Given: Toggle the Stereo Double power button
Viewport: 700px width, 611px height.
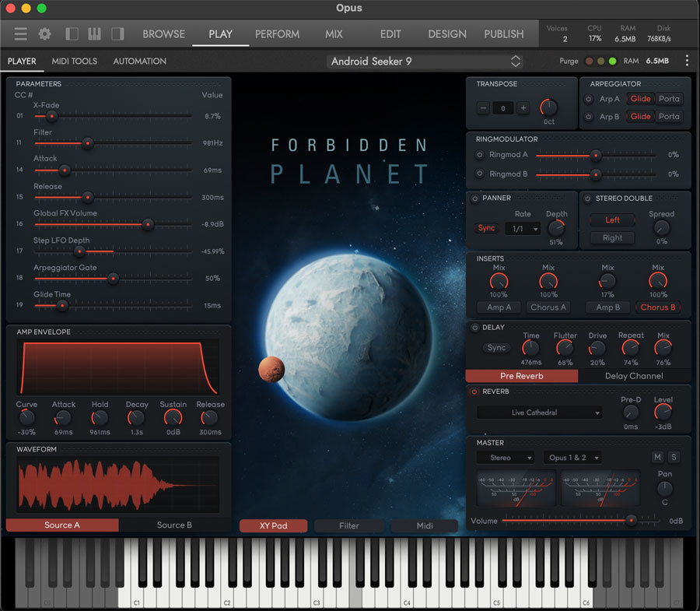Looking at the screenshot, I should pos(588,198).
